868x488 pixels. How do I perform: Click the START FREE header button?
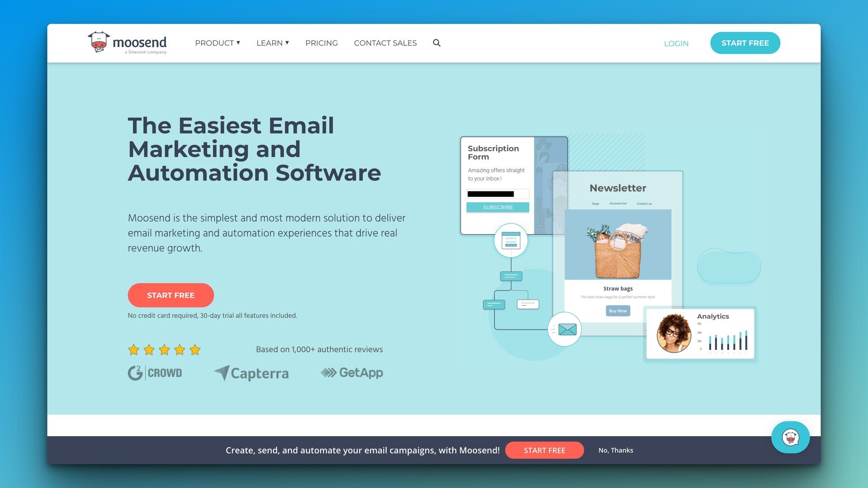point(745,42)
